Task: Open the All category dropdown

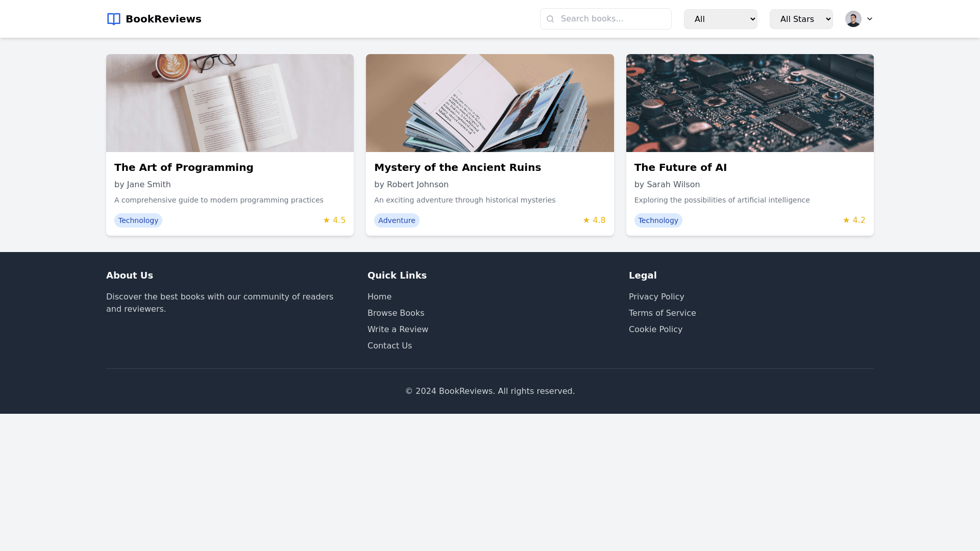Action: (x=720, y=19)
